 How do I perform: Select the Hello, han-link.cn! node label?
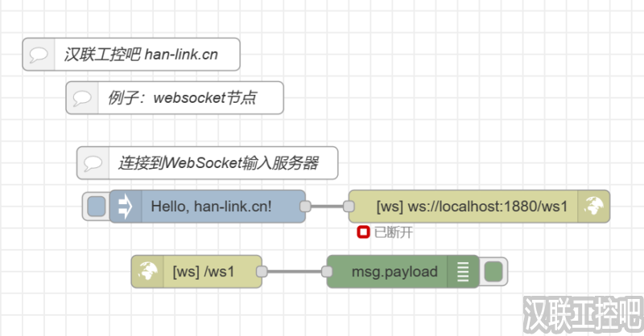pyautogui.click(x=211, y=207)
